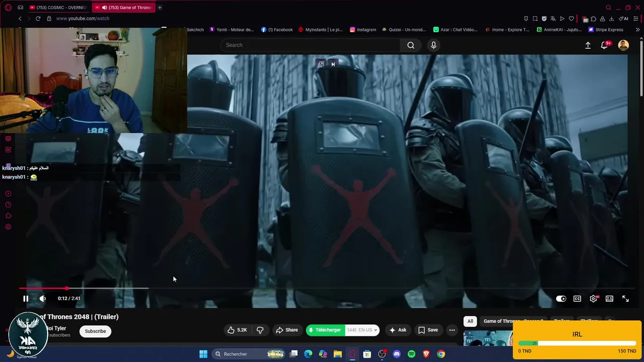Go back to the previous page
The width and height of the screenshot is (644, 362).
20,19
